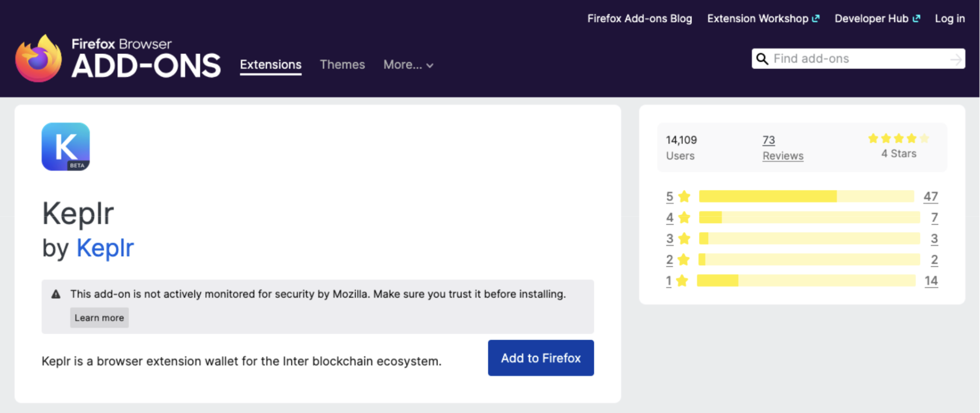This screenshot has height=413, width=980.
Task: Click the star beside rating 3
Action: [684, 239]
